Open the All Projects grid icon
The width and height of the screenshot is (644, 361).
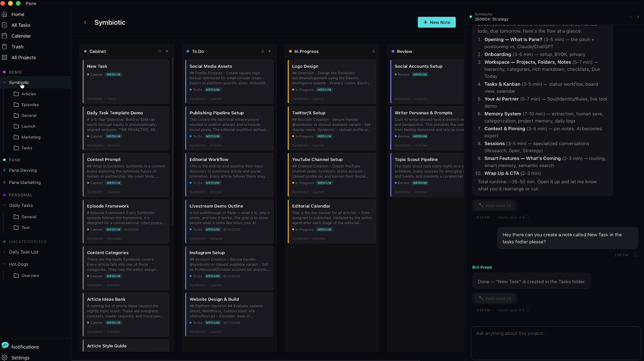point(4,57)
